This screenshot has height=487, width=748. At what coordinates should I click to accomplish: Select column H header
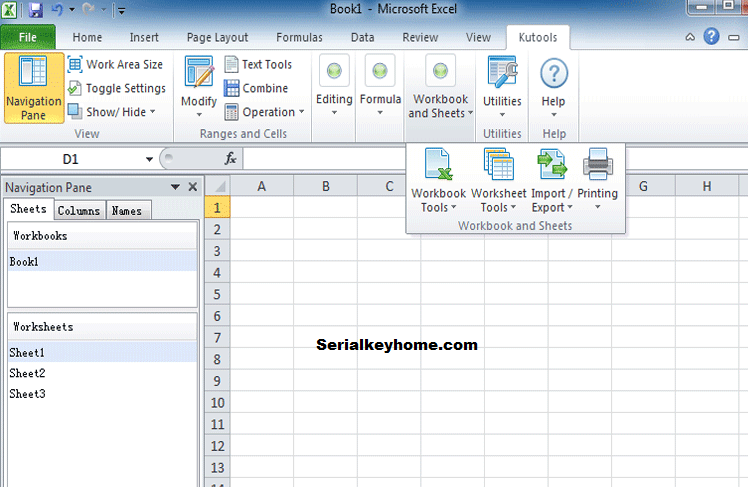pyautogui.click(x=706, y=186)
